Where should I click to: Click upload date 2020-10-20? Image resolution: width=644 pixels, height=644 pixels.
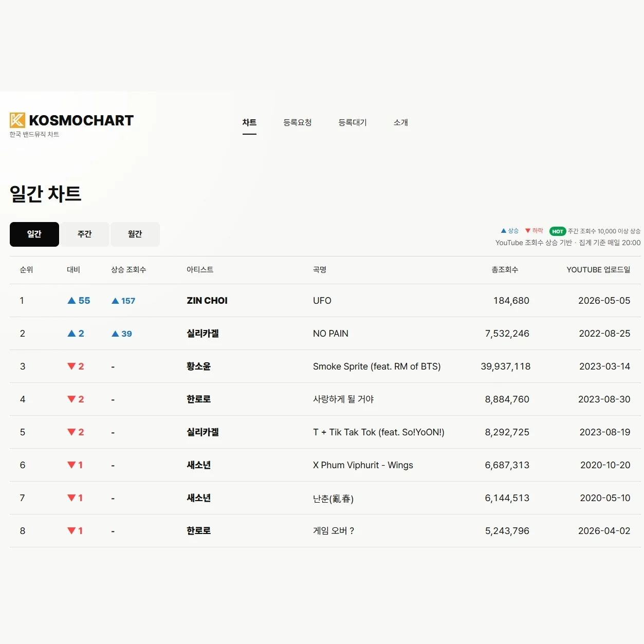tap(605, 465)
